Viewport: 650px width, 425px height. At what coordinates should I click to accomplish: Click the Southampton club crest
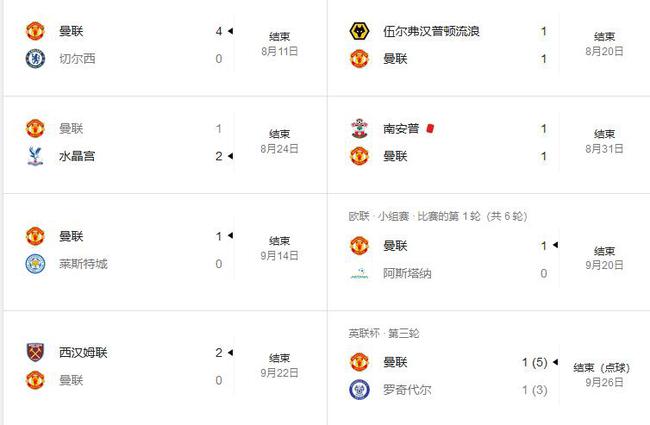[x=359, y=129]
